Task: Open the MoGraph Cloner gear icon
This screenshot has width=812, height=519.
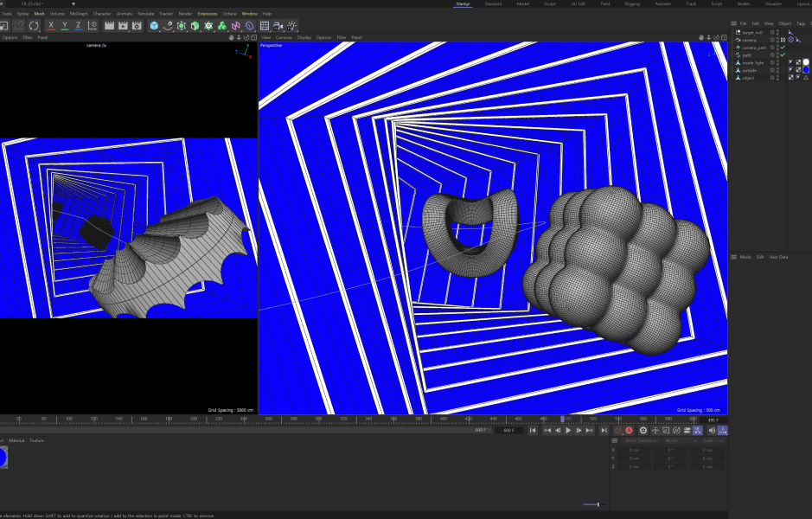Action: [x=208, y=25]
